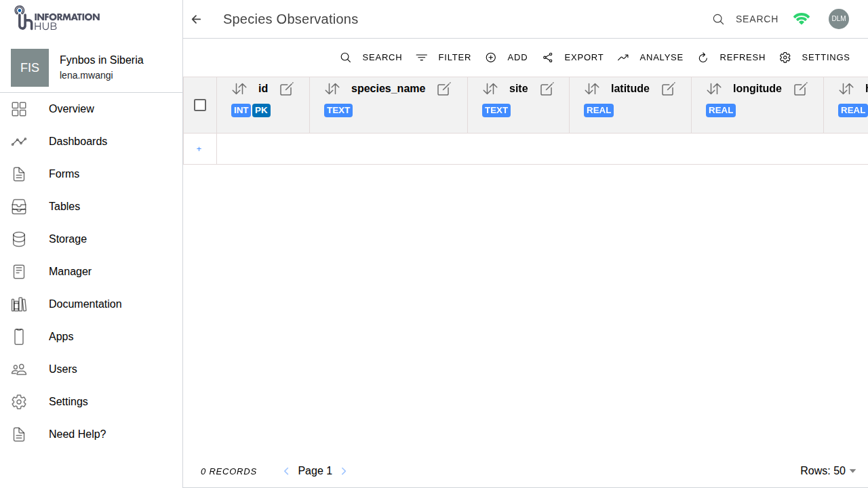Go to the previous page arrow

pos(286,471)
